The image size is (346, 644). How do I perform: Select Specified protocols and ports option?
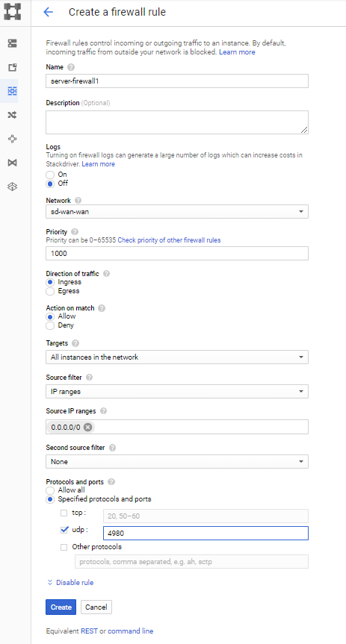(50, 499)
